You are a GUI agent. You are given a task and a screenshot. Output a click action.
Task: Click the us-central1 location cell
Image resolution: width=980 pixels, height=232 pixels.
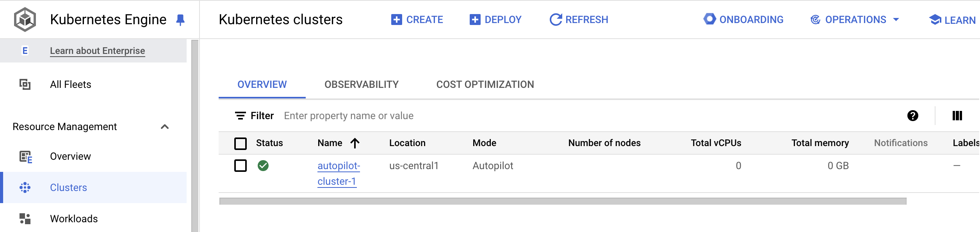tap(414, 166)
